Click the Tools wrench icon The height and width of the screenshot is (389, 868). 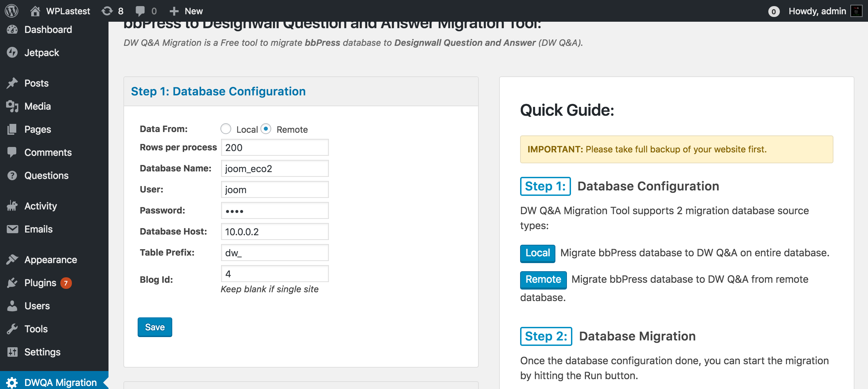point(12,329)
